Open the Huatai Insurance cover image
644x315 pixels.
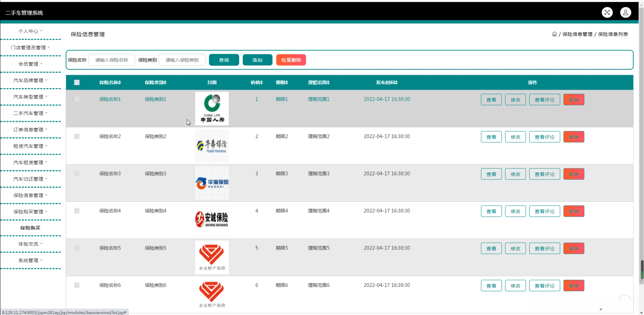click(212, 145)
